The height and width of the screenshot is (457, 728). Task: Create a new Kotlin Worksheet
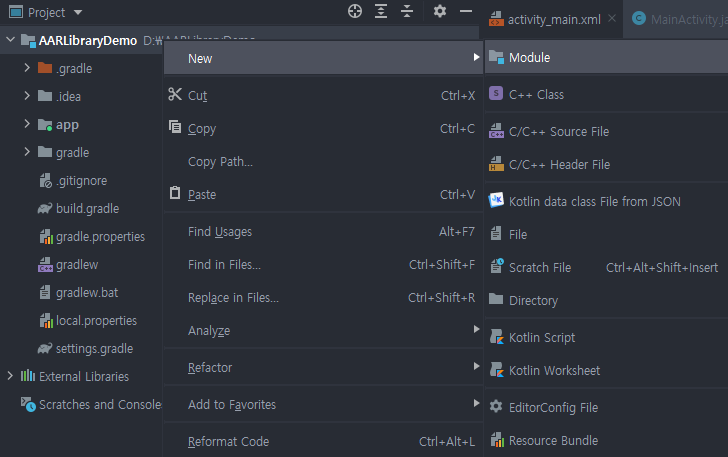(606, 370)
